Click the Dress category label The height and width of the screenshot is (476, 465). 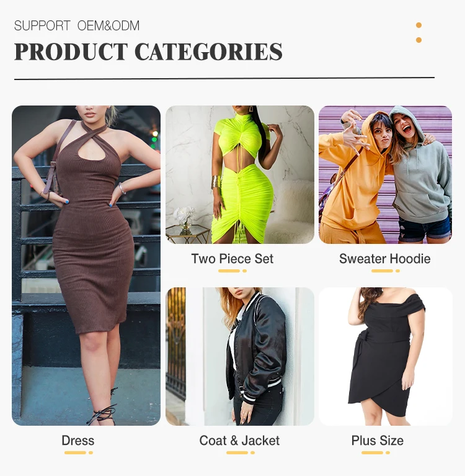[78, 441]
